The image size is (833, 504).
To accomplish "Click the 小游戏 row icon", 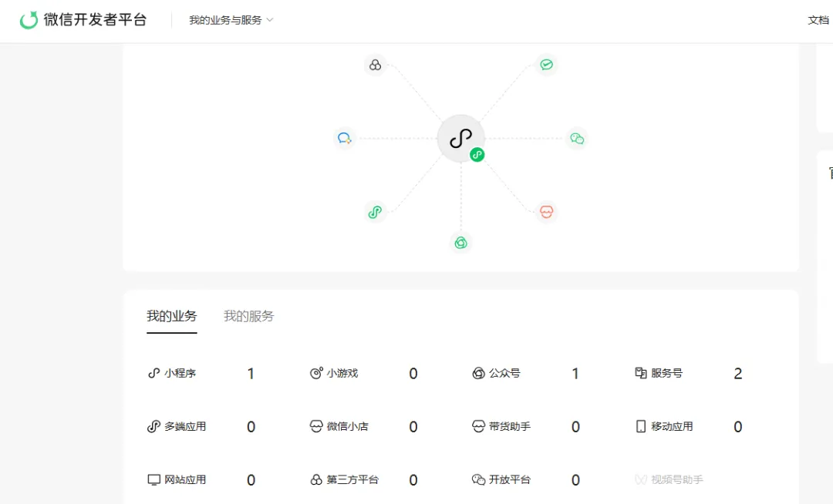I will click(x=316, y=373).
